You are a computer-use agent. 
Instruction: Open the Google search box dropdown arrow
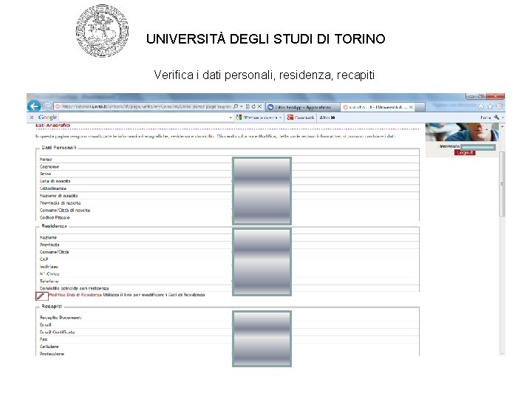pos(231,117)
